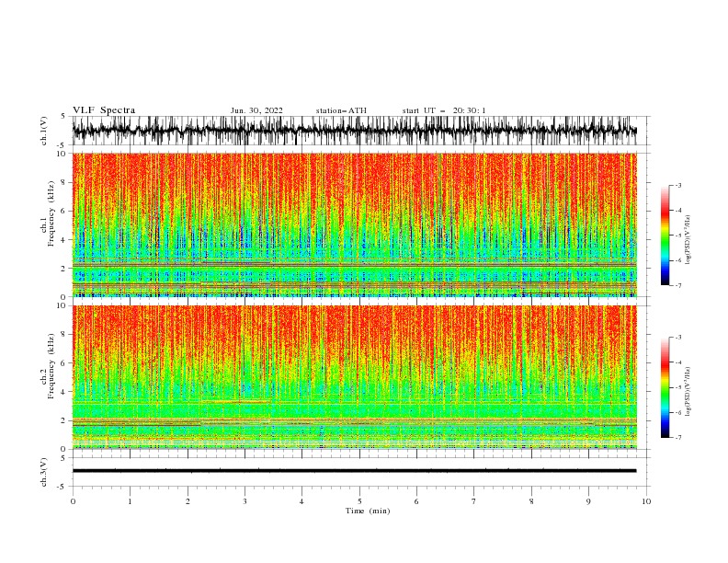Click the ch.1 voltage waveform trace

(354, 131)
